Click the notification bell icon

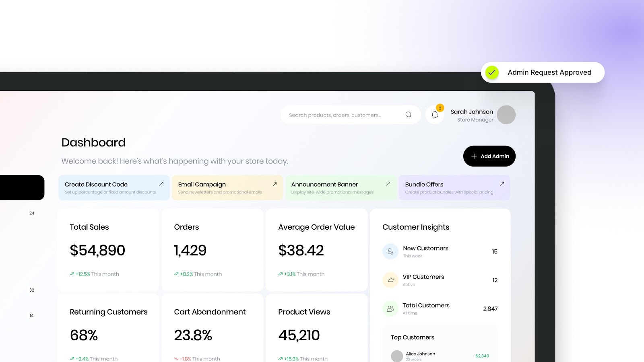pos(434,115)
